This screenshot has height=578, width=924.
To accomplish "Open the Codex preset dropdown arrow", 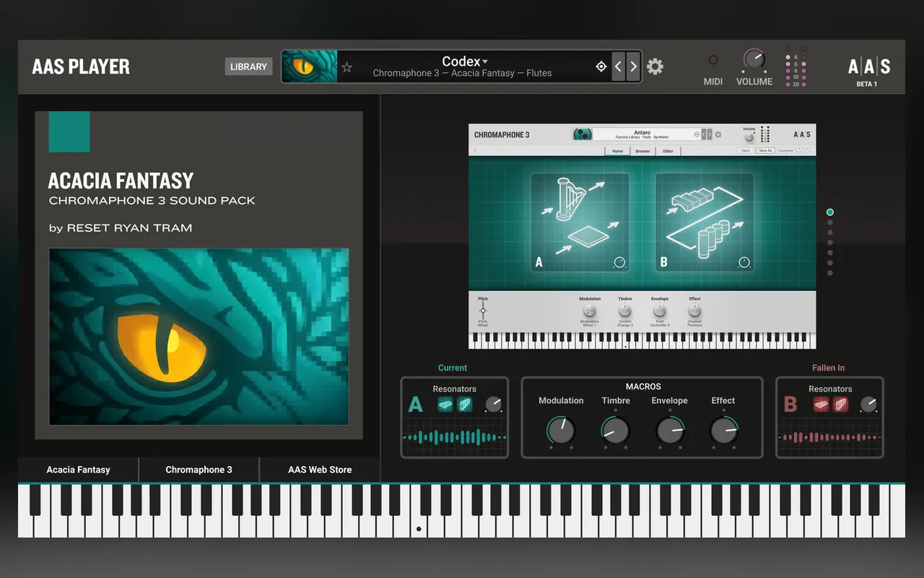I will tap(485, 62).
